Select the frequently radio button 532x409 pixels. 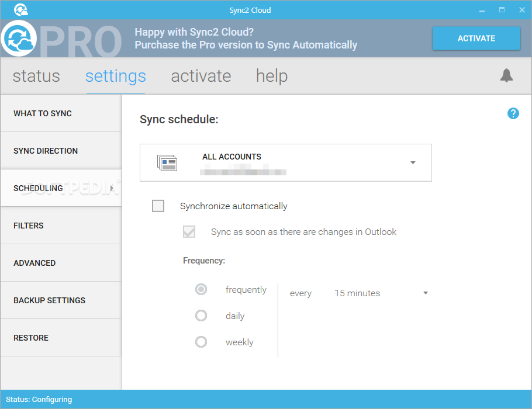coord(201,289)
